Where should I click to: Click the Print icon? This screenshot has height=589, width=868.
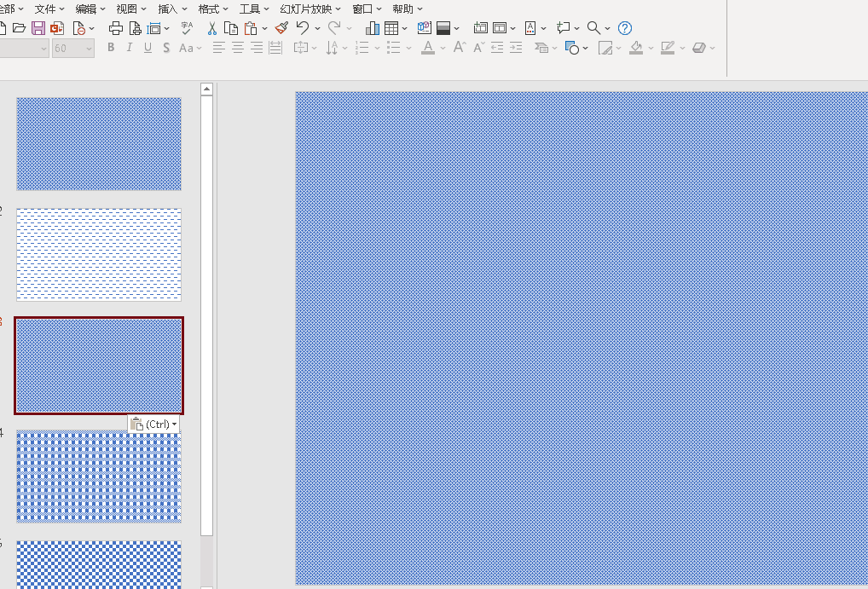coord(116,28)
